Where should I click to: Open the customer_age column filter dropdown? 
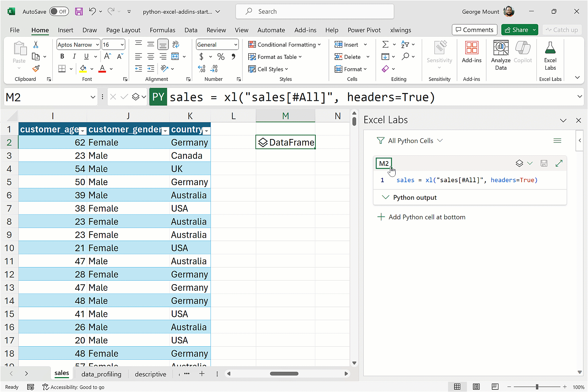tap(83, 131)
